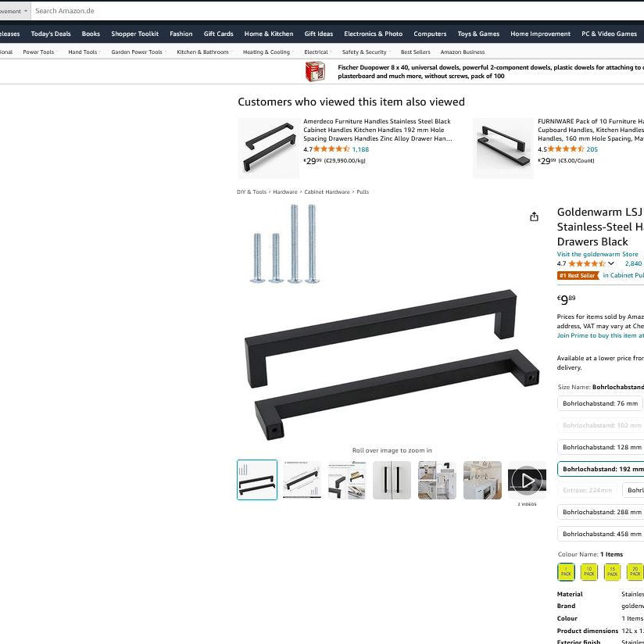The width and height of the screenshot is (644, 644).
Task: Open the Amerdeco handles product image
Action: pos(269,148)
